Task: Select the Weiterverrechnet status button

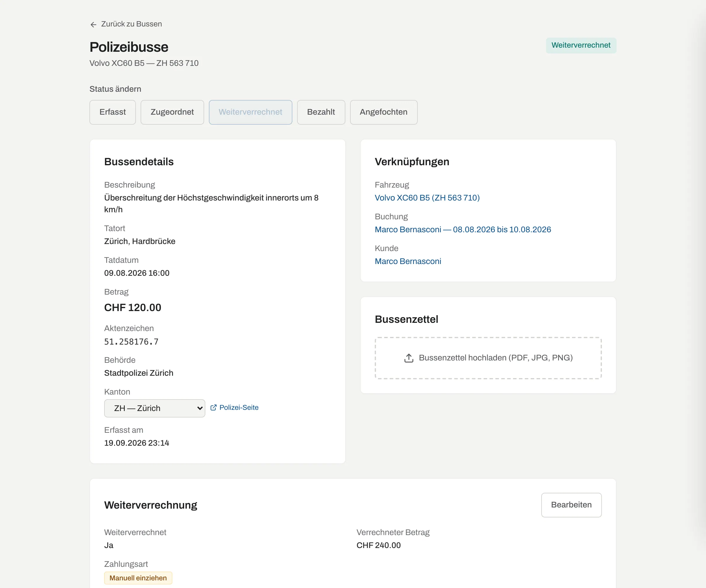Action: 250,112
